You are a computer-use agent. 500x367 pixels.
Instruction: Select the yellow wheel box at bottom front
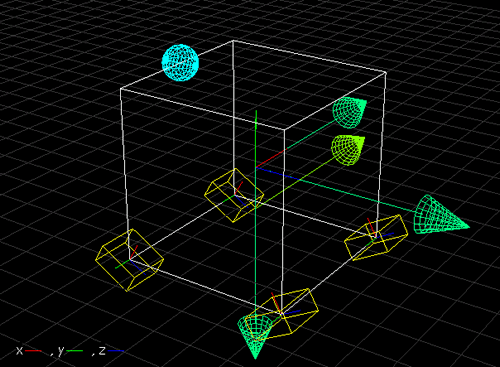282,314
